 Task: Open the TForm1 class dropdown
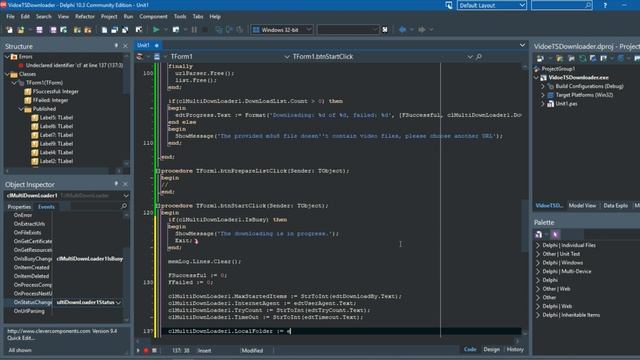pos(287,57)
